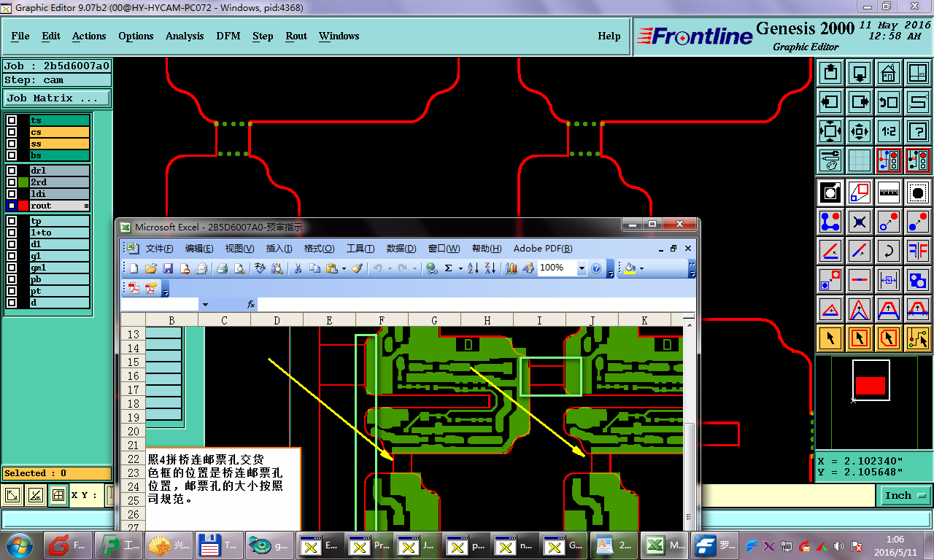This screenshot has height=560, width=934.
Task: Click the zoom-to-fit arrows icon
Action: pyautogui.click(x=830, y=132)
